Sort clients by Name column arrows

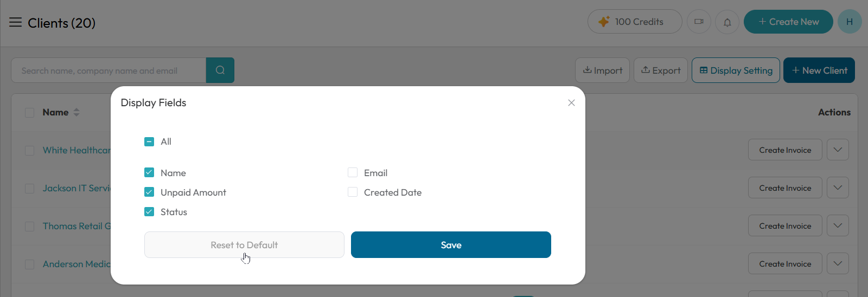pos(76,112)
